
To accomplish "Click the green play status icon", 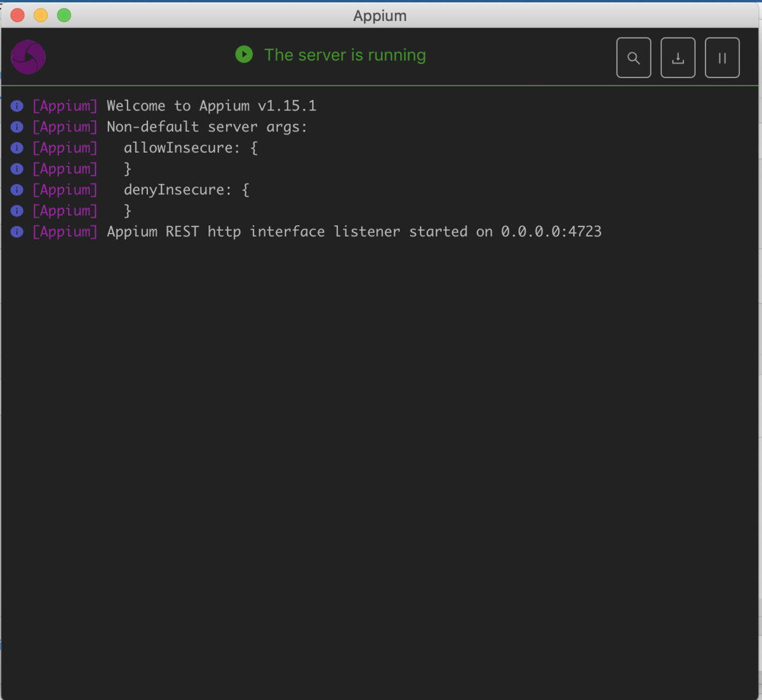I will (x=244, y=55).
